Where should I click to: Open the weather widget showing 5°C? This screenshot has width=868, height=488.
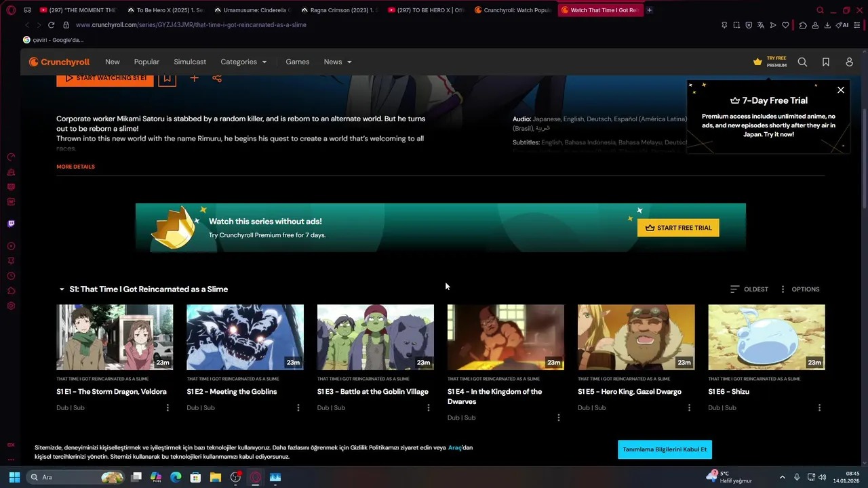click(730, 477)
